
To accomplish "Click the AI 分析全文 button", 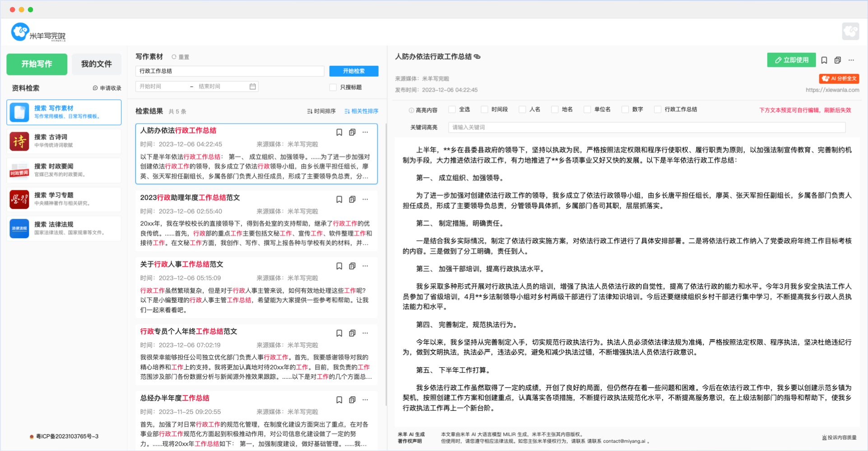I will (x=839, y=78).
